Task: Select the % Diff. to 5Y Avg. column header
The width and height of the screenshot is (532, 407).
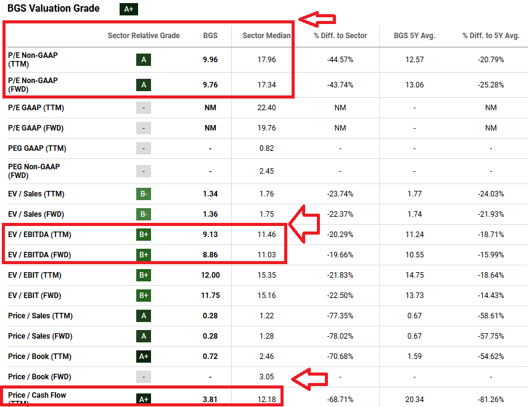Action: click(x=491, y=36)
